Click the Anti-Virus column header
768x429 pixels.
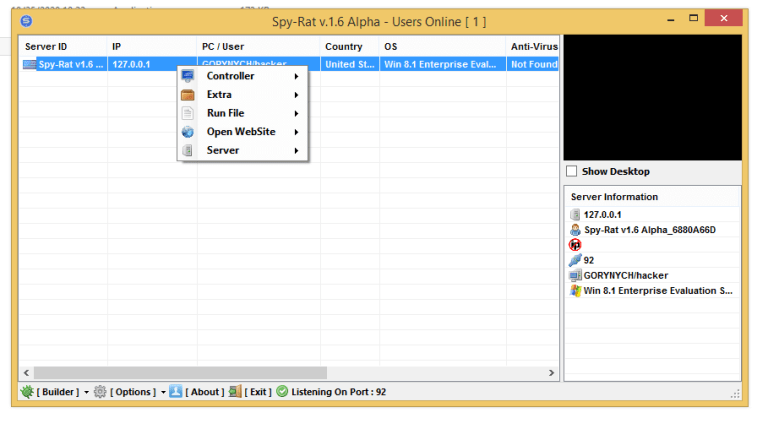coord(533,47)
